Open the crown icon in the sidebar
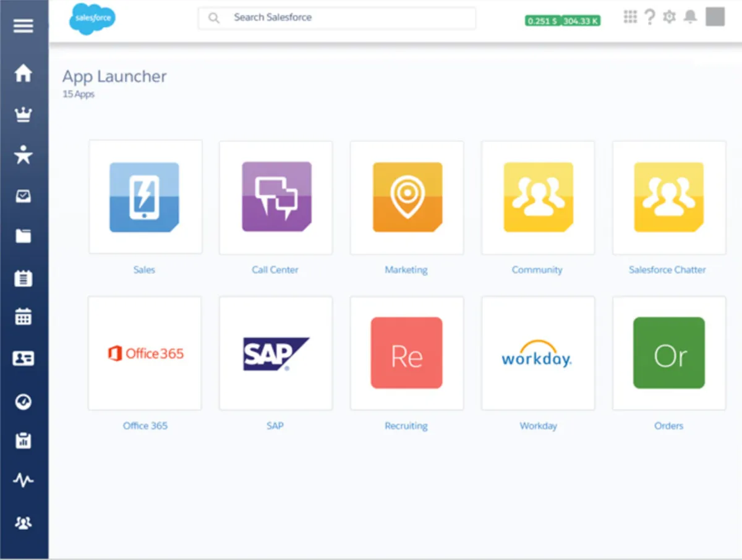This screenshot has height=560, width=742. 23,114
